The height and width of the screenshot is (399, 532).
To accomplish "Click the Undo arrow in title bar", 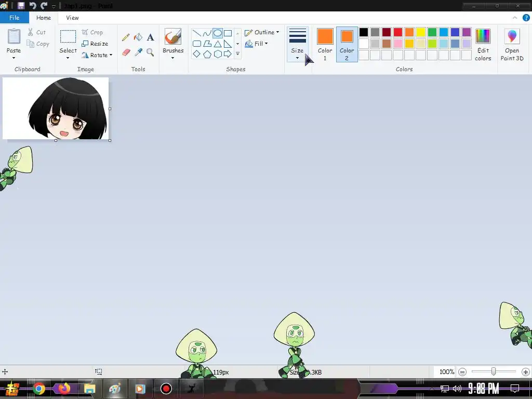I will point(33,6).
